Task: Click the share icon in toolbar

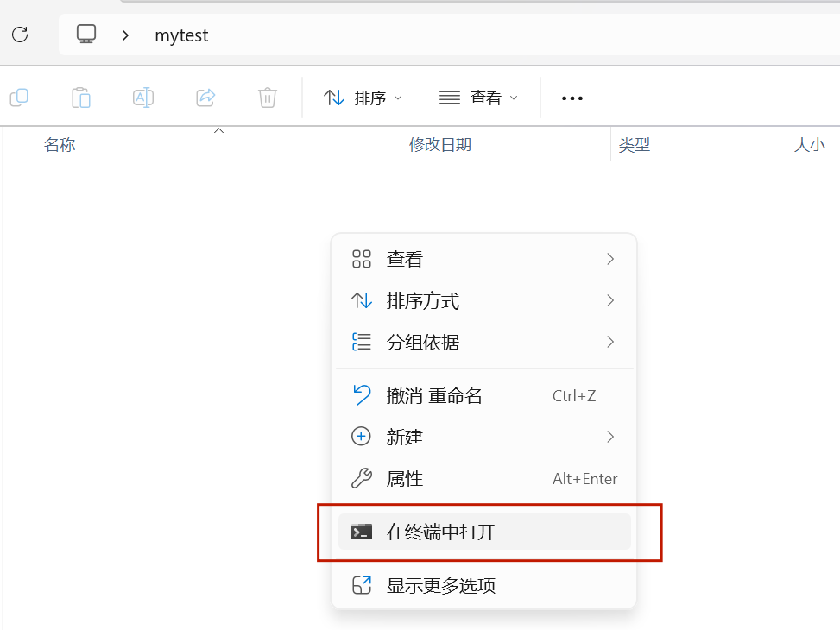Action: pyautogui.click(x=205, y=98)
